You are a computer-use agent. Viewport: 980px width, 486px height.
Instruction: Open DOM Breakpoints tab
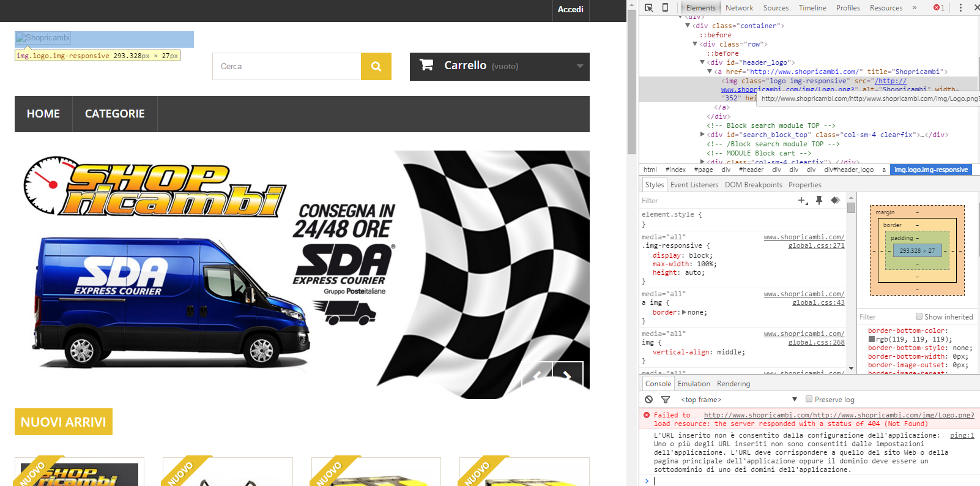[754, 185]
